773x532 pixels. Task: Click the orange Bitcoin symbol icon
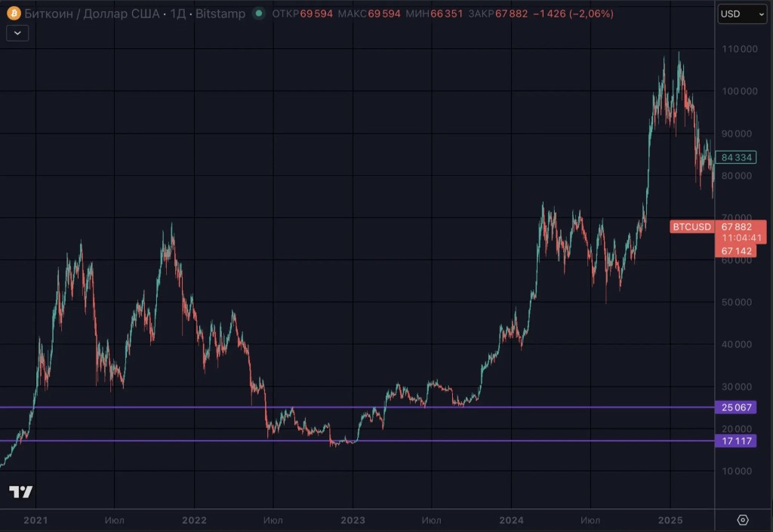(13, 14)
